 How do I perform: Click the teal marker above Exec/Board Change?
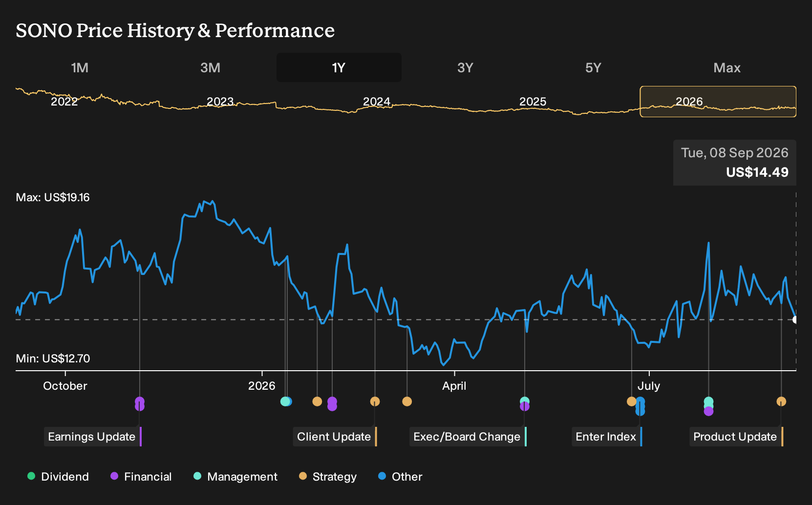[x=525, y=401]
